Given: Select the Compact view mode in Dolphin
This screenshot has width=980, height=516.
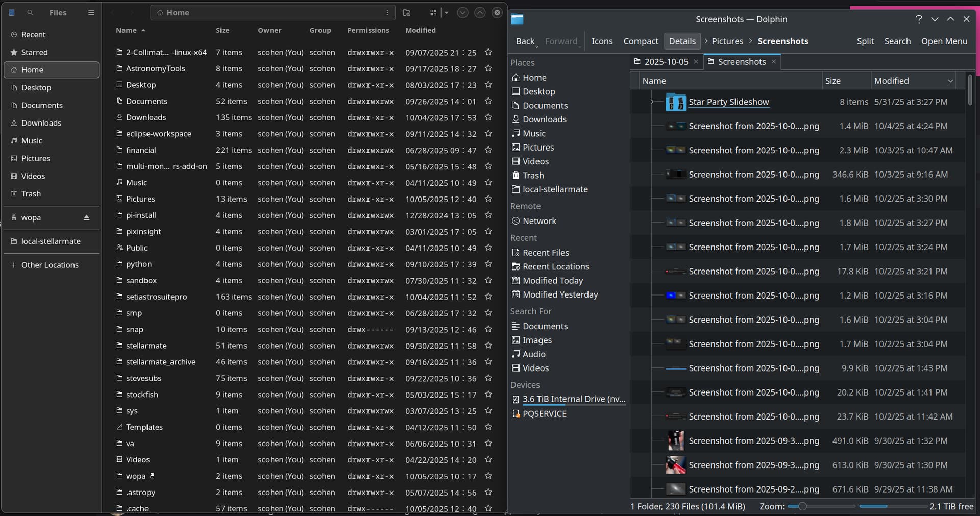Looking at the screenshot, I should tap(641, 41).
